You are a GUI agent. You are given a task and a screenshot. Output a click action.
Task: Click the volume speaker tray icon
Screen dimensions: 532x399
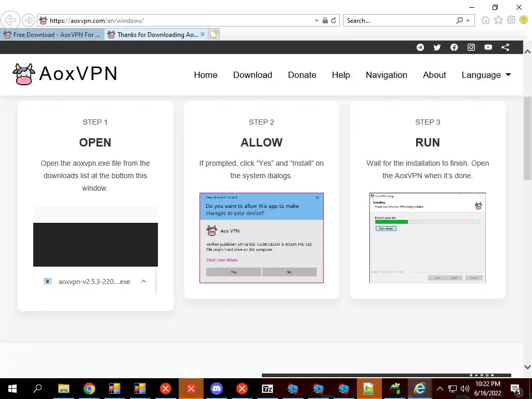465,389
